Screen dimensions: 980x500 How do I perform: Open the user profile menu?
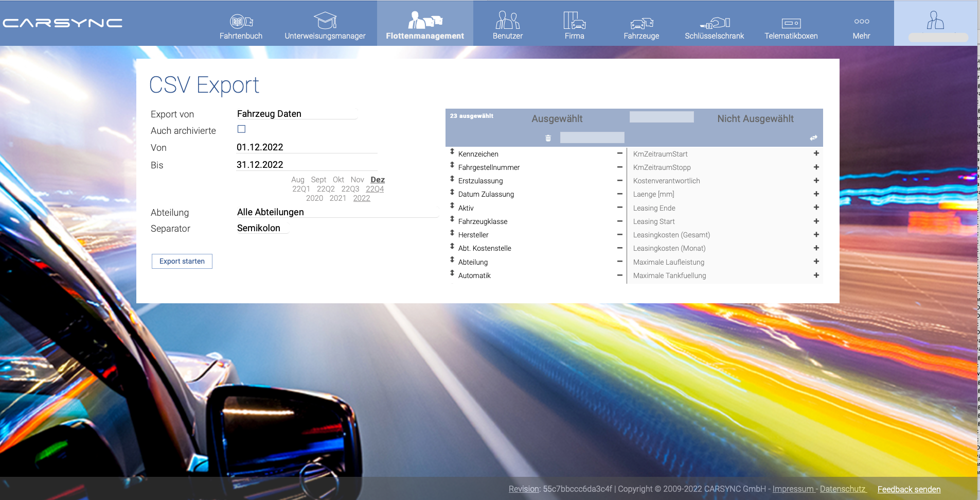pos(936,23)
